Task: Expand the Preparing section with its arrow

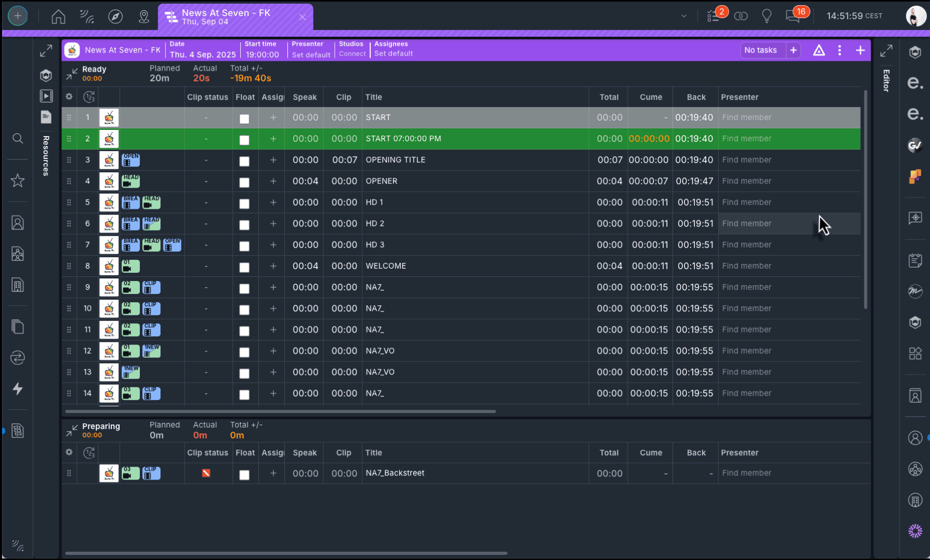Action: coord(71,430)
